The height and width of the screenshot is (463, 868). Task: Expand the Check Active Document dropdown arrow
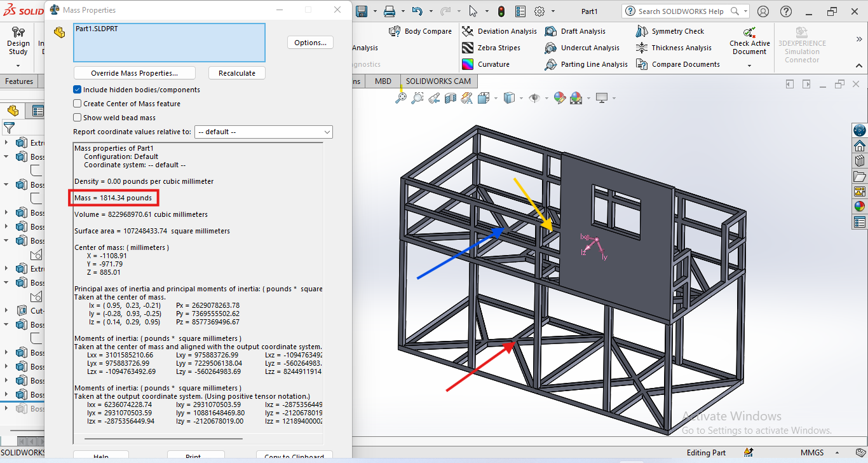[749, 66]
